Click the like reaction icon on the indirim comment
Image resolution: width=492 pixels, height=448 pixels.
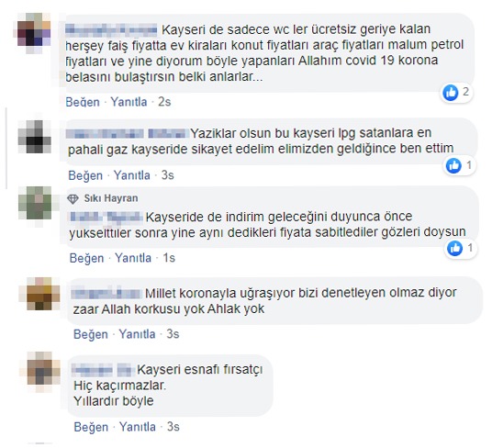click(x=455, y=249)
